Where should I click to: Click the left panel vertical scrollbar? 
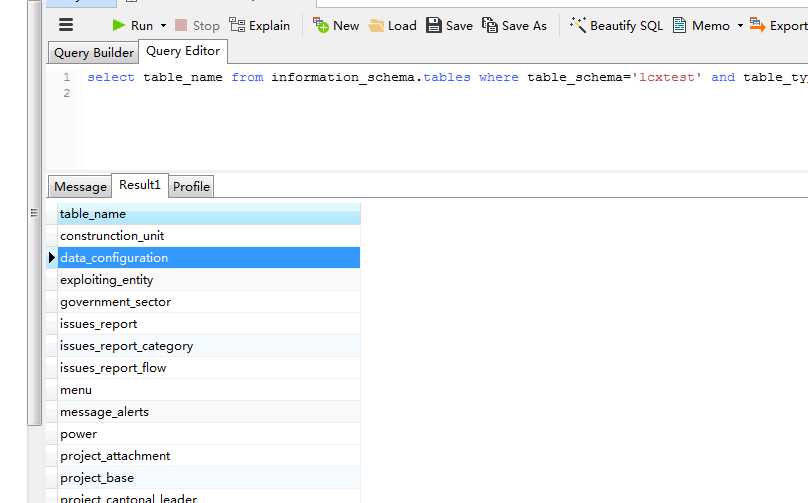(x=34, y=212)
